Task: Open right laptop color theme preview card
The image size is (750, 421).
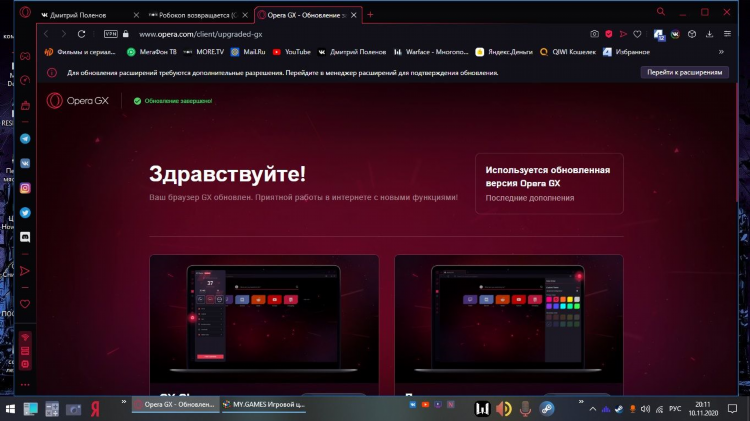Action: pyautogui.click(x=508, y=324)
